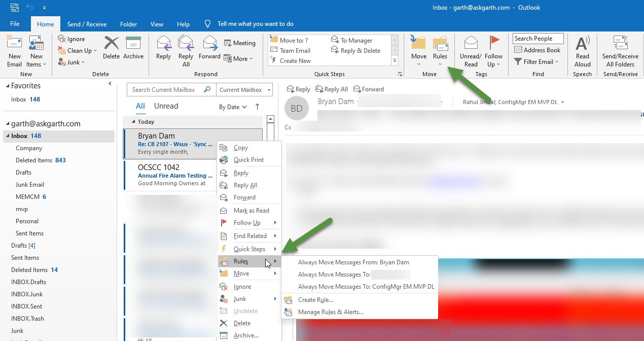Toggle Unread/Read status in Tags group
This screenshot has width=644, height=341.
(471, 51)
